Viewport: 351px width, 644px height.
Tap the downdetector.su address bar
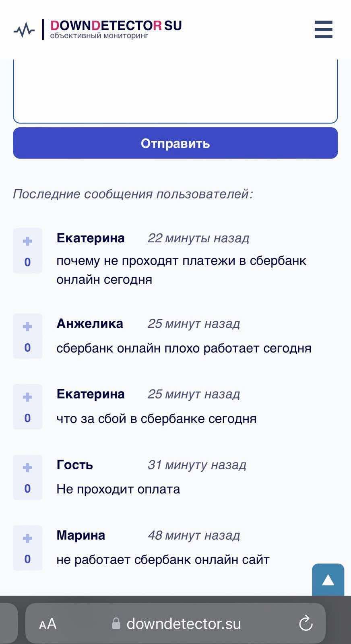(x=184, y=624)
